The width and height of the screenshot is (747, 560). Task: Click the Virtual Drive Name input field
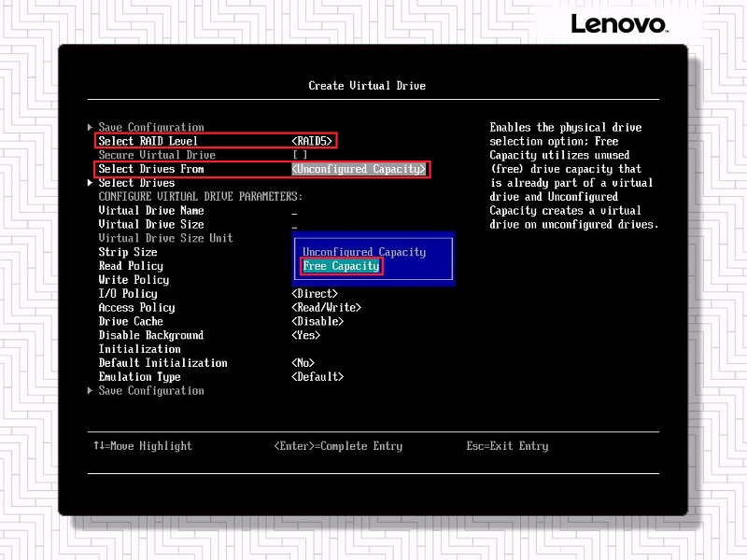click(x=295, y=211)
